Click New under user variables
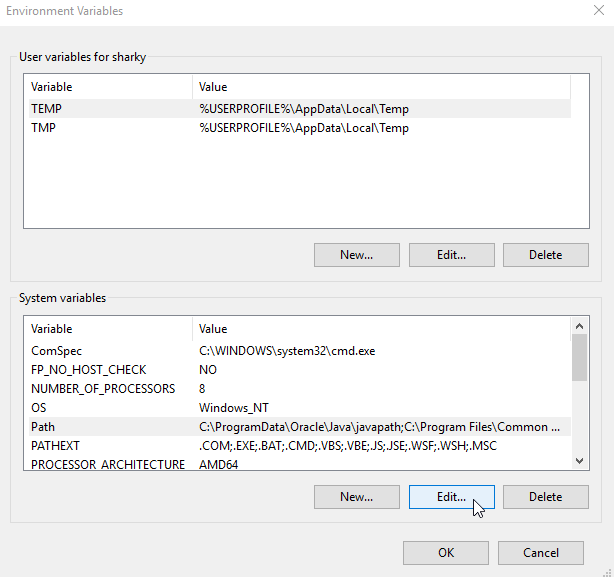Screen dimensions: 614x577 point(356,255)
